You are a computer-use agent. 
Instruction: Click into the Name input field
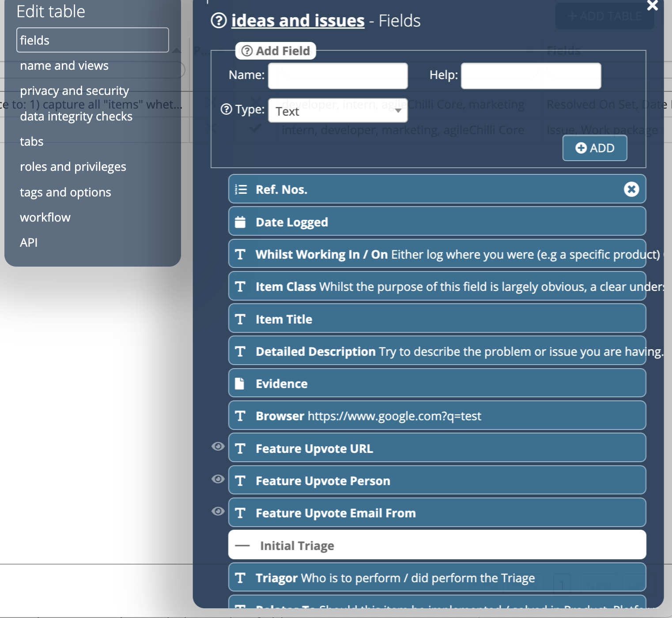(x=338, y=76)
